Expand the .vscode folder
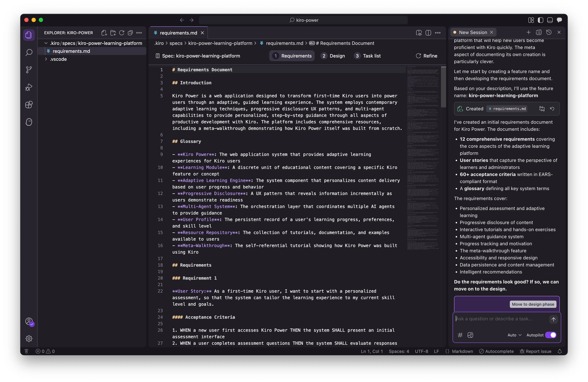 (x=58, y=59)
